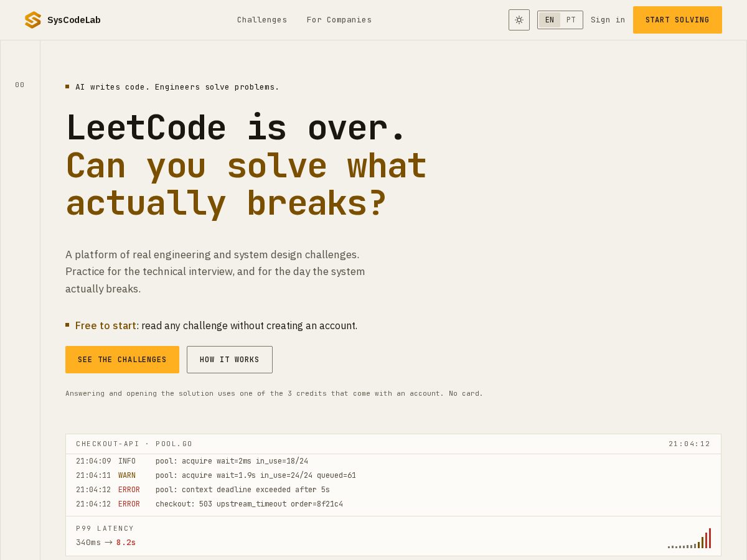Click the SysCodeLab logo icon
Image resolution: width=747 pixels, height=560 pixels.
pos(32,20)
